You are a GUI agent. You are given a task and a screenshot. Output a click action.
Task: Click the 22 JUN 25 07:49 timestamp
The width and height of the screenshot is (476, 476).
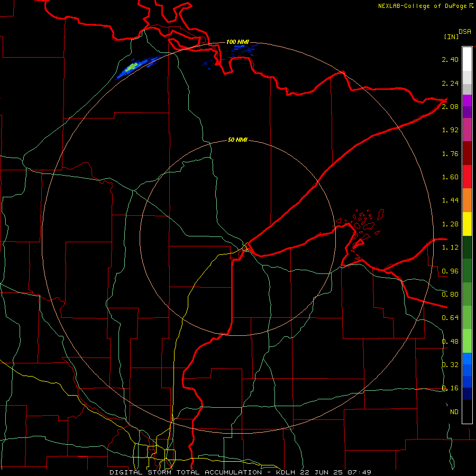335,472
